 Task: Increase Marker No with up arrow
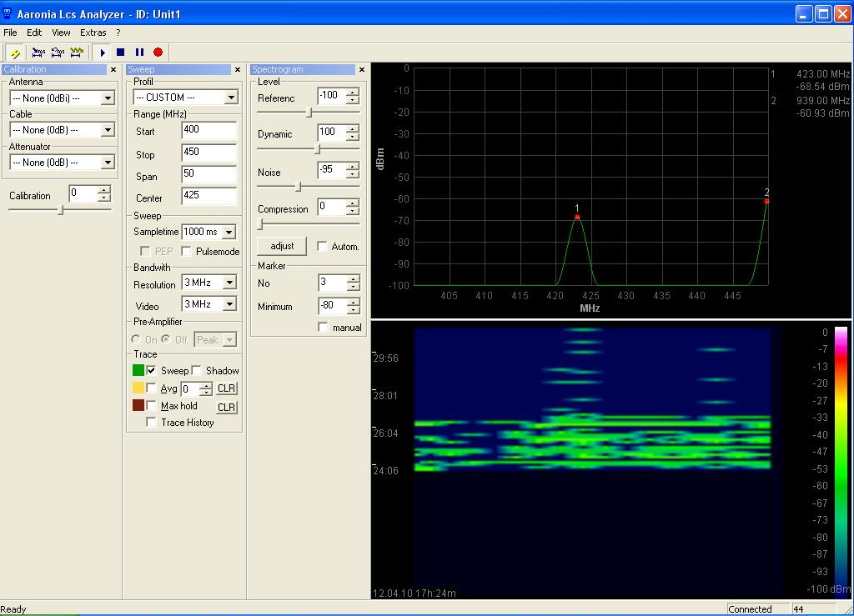pyautogui.click(x=354, y=279)
